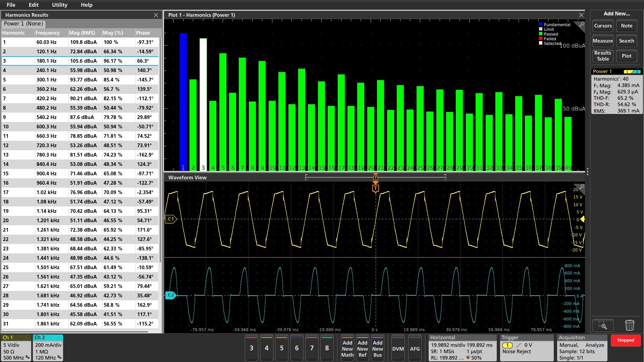Click the zoom magnifier box icon
Viewport: 644px width, 362px height.
(x=603, y=325)
